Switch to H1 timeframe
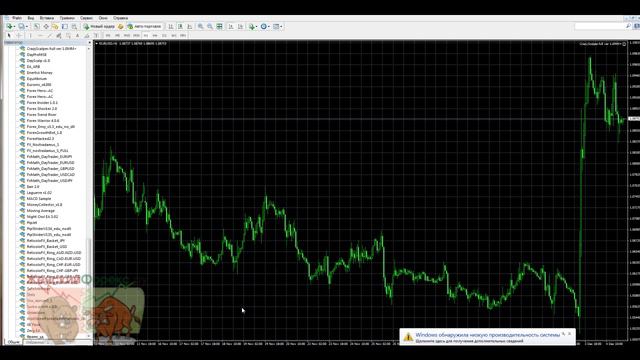Screen dimensions: 640x360 coord(146,36)
